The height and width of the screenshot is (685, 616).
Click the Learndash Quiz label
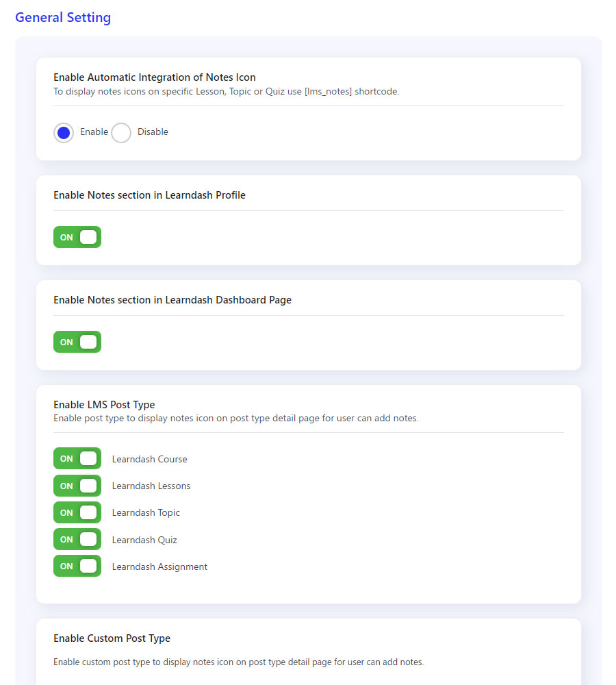[x=144, y=540]
